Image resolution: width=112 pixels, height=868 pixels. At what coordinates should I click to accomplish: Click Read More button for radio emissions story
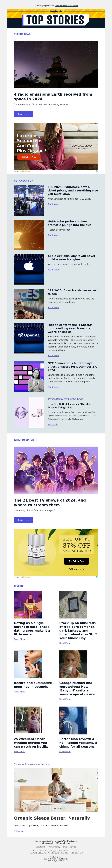click(x=23, y=114)
